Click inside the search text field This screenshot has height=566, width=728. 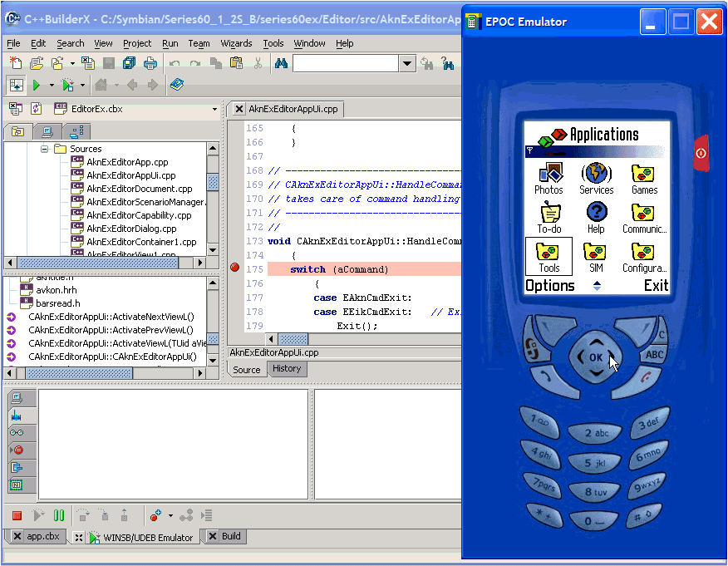346,63
